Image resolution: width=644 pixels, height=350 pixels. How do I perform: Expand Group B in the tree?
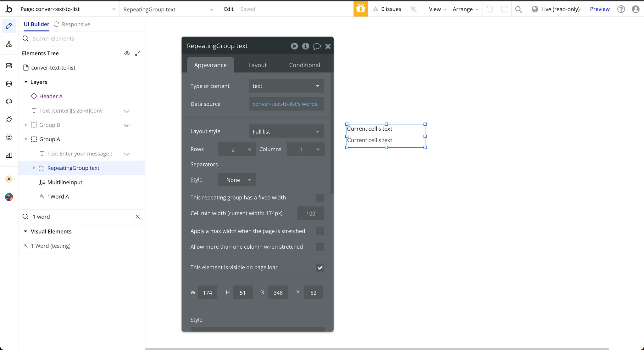[26, 125]
